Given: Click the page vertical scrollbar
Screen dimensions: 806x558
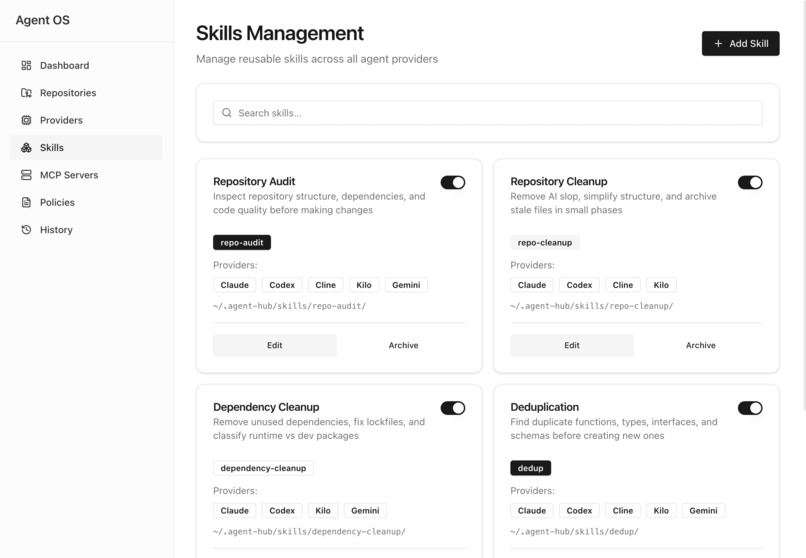Looking at the screenshot, I should click(x=803, y=206).
